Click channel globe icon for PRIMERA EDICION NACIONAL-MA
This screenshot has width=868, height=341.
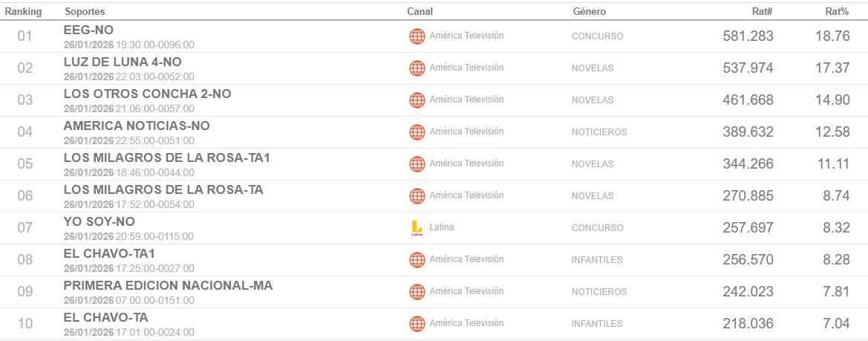click(x=417, y=292)
